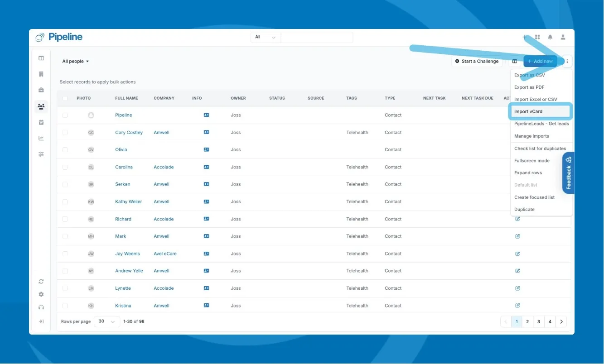Click the edit icon in Jay Weems' row
Image resolution: width=604 pixels, height=364 pixels.
pos(517,254)
